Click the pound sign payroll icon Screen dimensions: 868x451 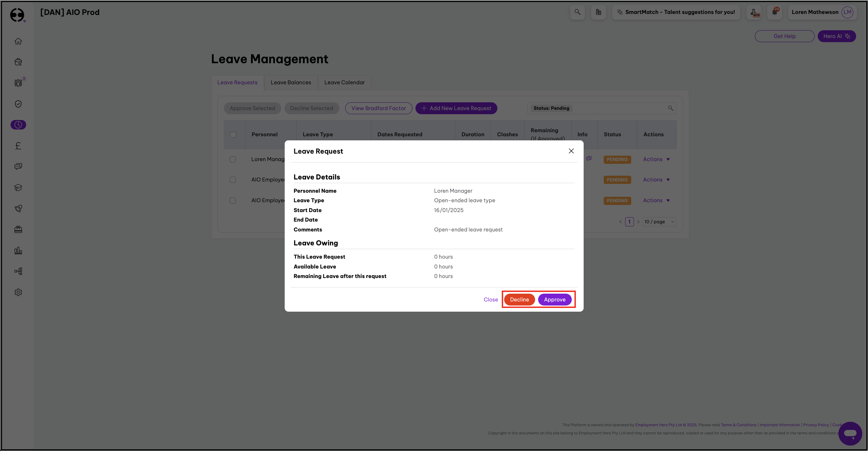pos(18,146)
